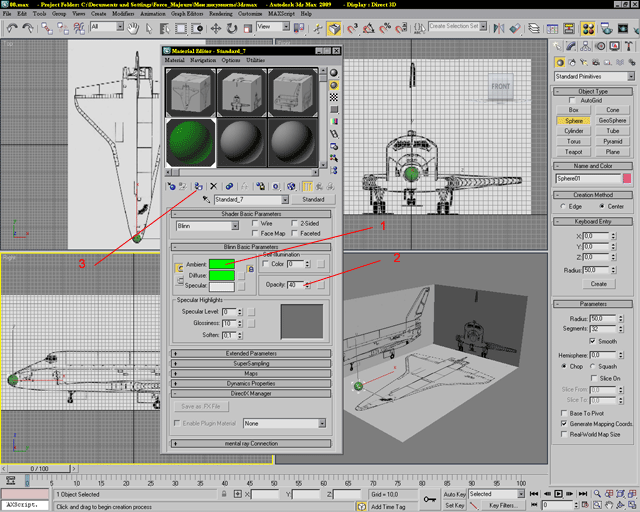The height and width of the screenshot is (512, 640).
Task: Toggle the Angle Snap tool
Action: pos(369,28)
